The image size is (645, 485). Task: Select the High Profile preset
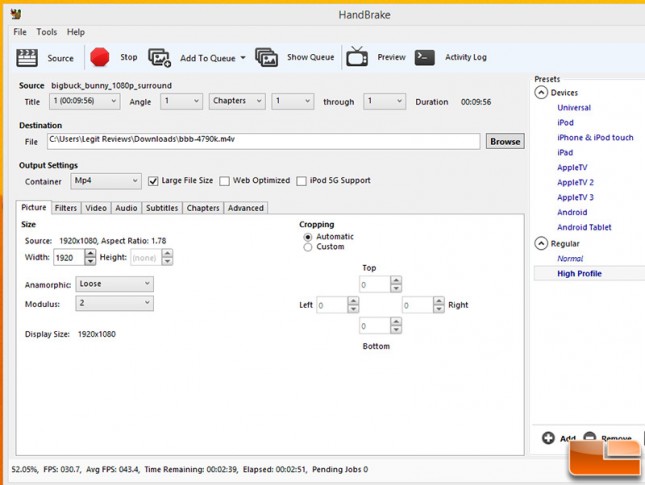click(x=579, y=274)
